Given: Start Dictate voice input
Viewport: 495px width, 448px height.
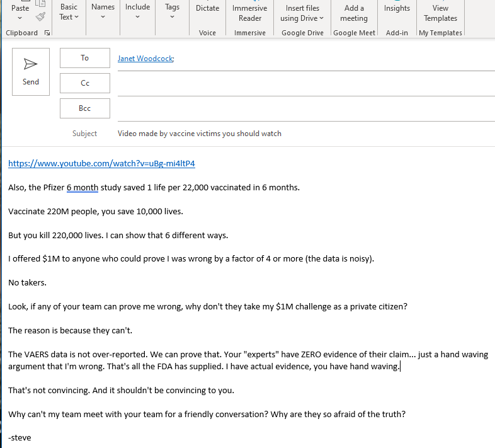Looking at the screenshot, I should click(207, 9).
